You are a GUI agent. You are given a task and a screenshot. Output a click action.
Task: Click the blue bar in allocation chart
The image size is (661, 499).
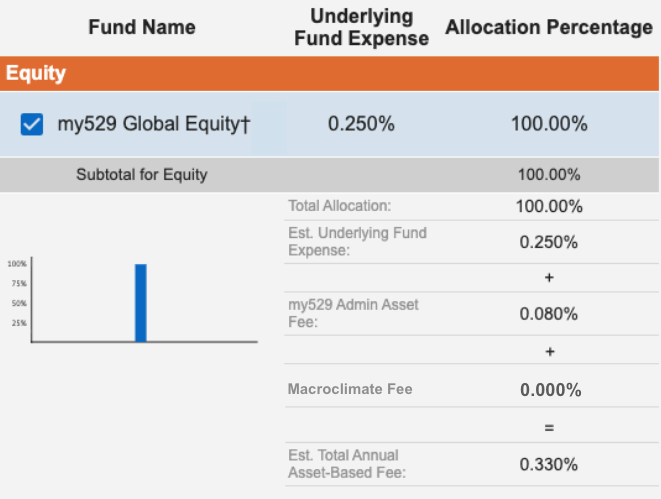[x=141, y=303]
